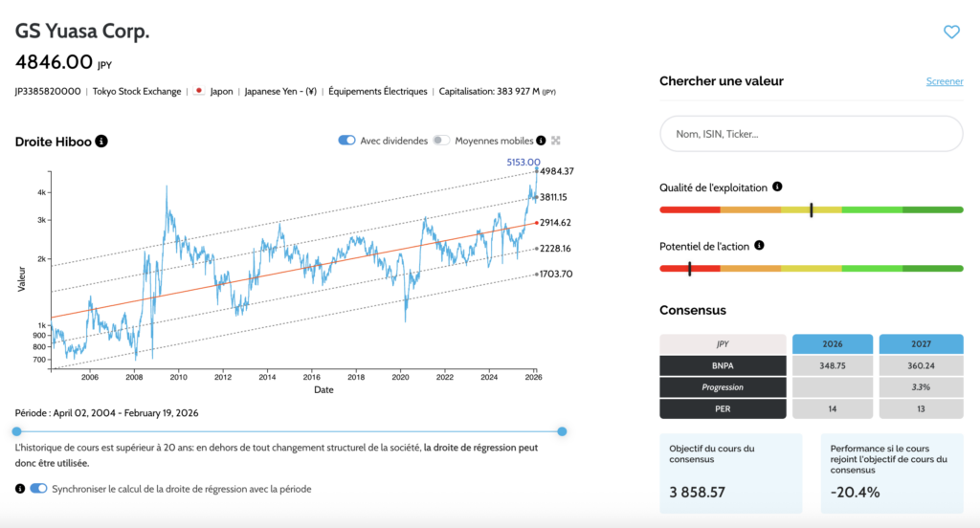This screenshot has height=528, width=980.
Task: Click the info icon beside the Synchroniser toggle
Action: [20, 489]
